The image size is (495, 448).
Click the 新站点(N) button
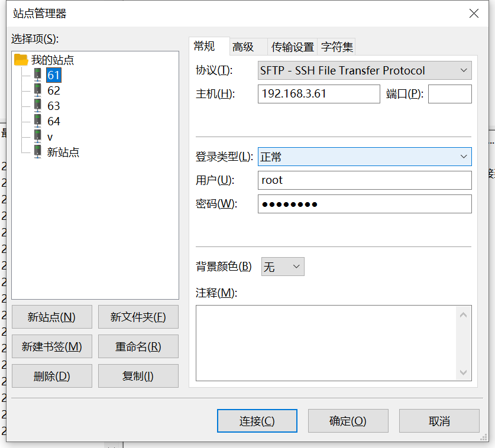pos(52,317)
